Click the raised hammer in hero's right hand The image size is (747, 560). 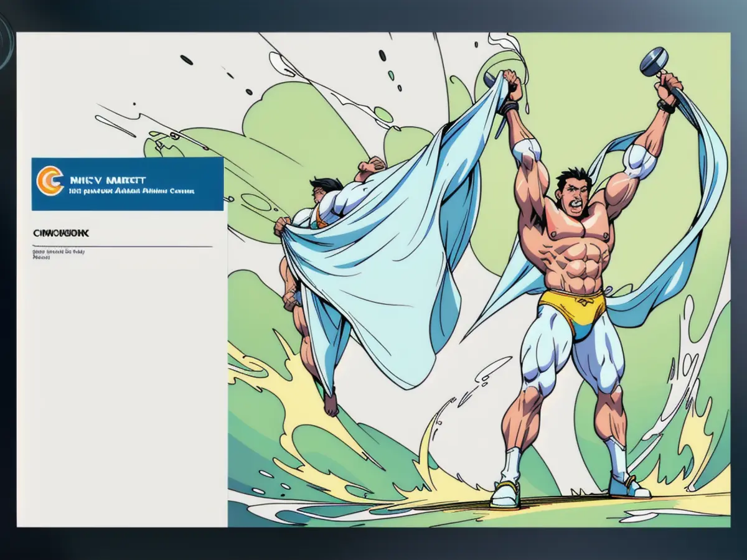(x=654, y=62)
